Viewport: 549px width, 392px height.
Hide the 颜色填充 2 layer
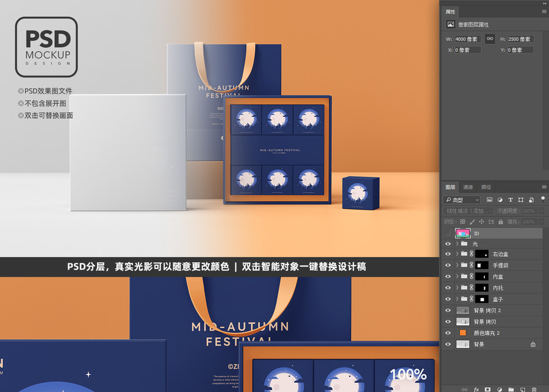pos(448,333)
